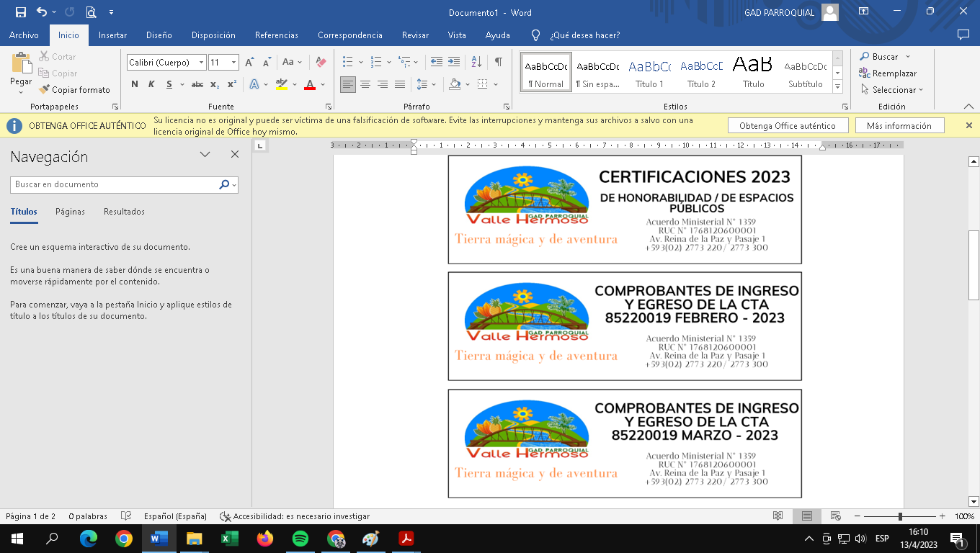
Task: Click the zoom slider handle
Action: [900, 516]
